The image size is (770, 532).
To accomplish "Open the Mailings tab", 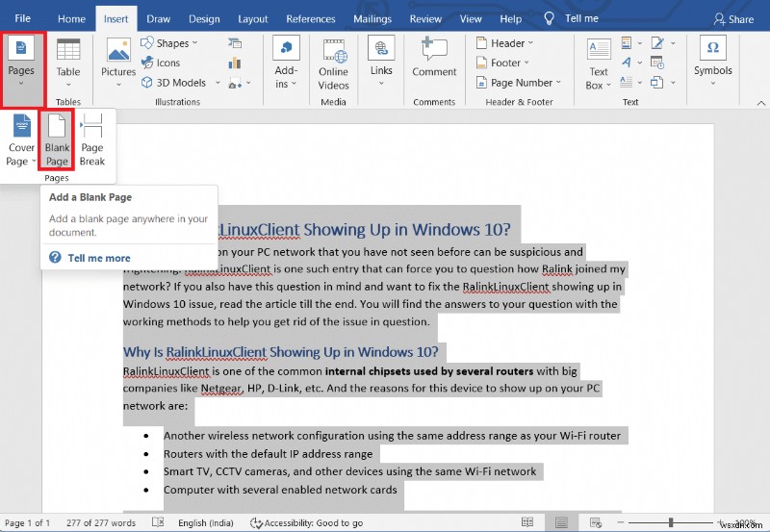I will point(372,18).
